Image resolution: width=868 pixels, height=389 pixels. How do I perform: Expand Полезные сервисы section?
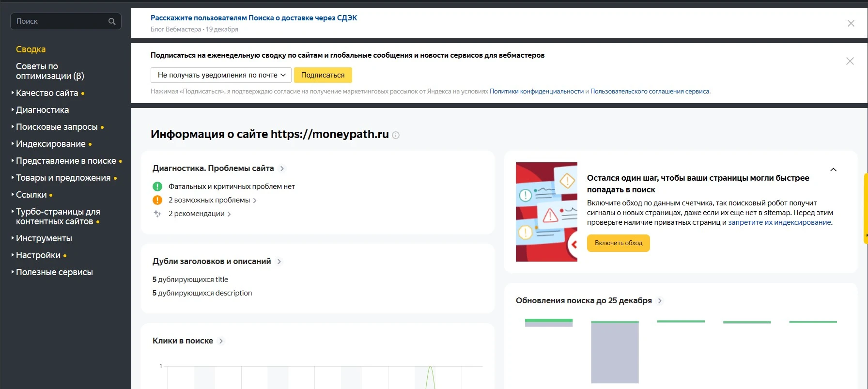tap(54, 272)
